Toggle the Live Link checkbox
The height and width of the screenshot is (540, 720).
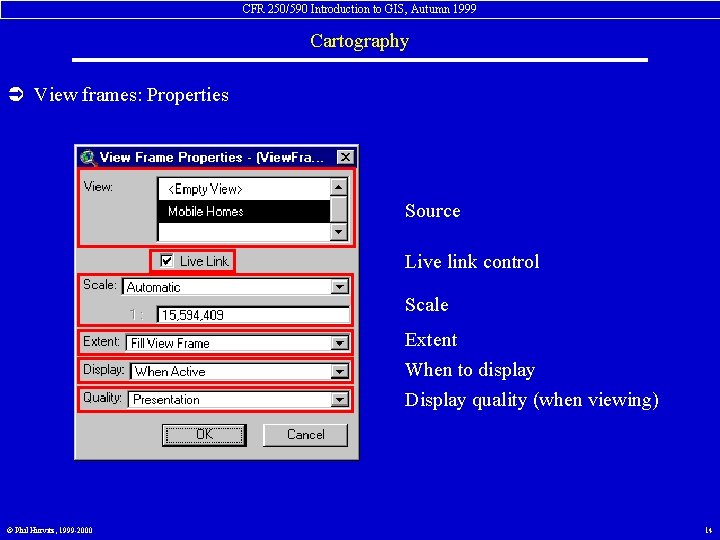166,261
